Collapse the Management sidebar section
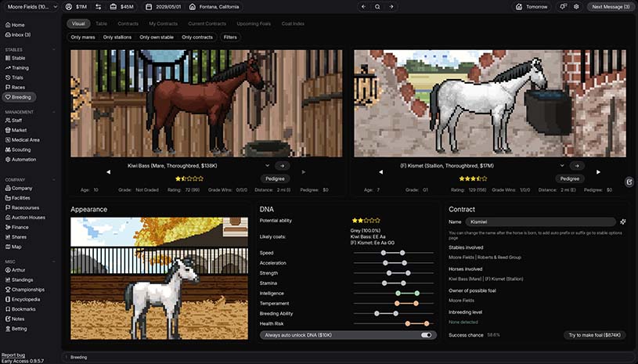The image size is (638, 364). (54, 112)
